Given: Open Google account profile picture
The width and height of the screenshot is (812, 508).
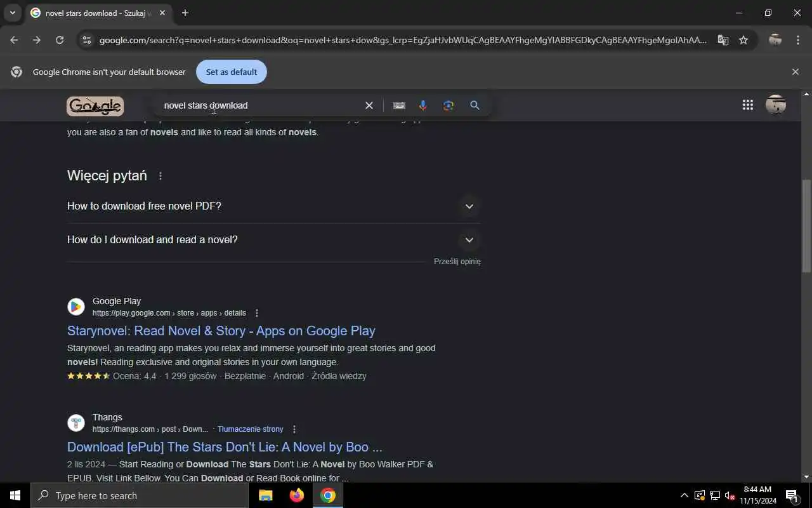Looking at the screenshot, I should click(x=776, y=105).
